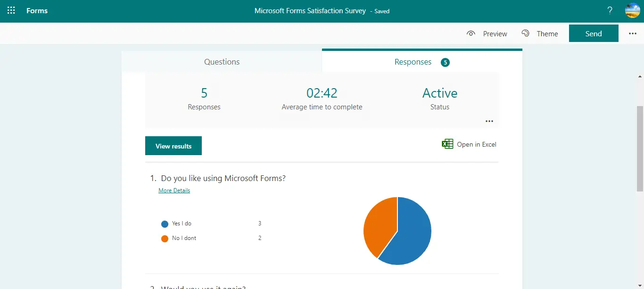Screen dimensions: 644x289
Task: Click question 1 title text
Action: coord(223,178)
